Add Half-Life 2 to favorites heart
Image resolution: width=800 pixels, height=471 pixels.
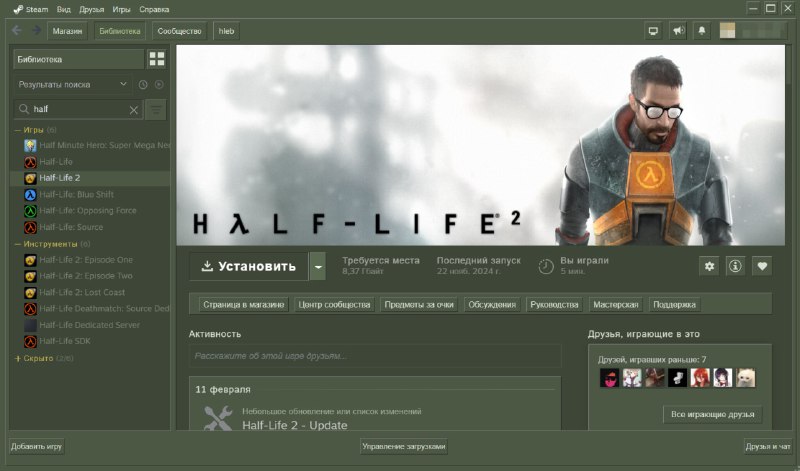click(762, 266)
